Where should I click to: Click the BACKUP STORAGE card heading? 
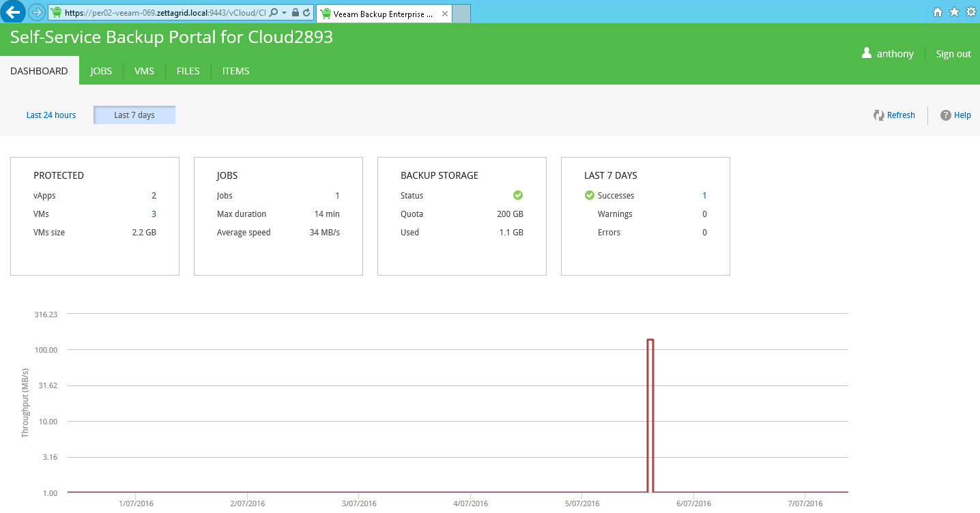[439, 175]
